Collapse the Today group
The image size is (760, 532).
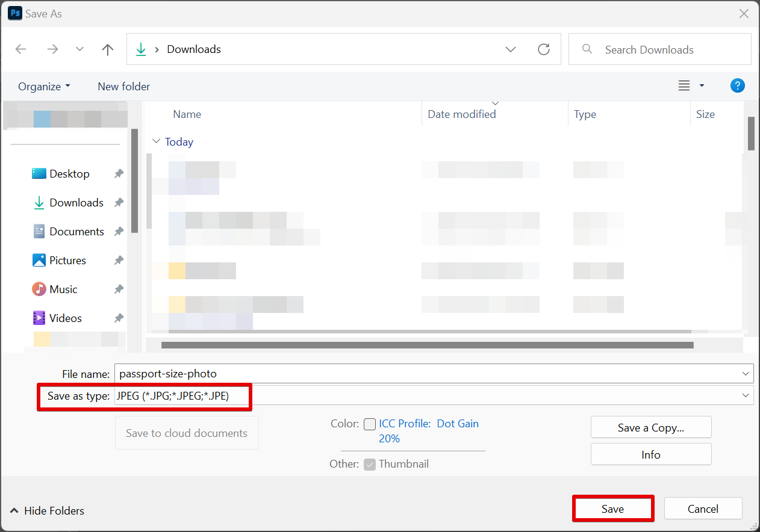pos(157,142)
